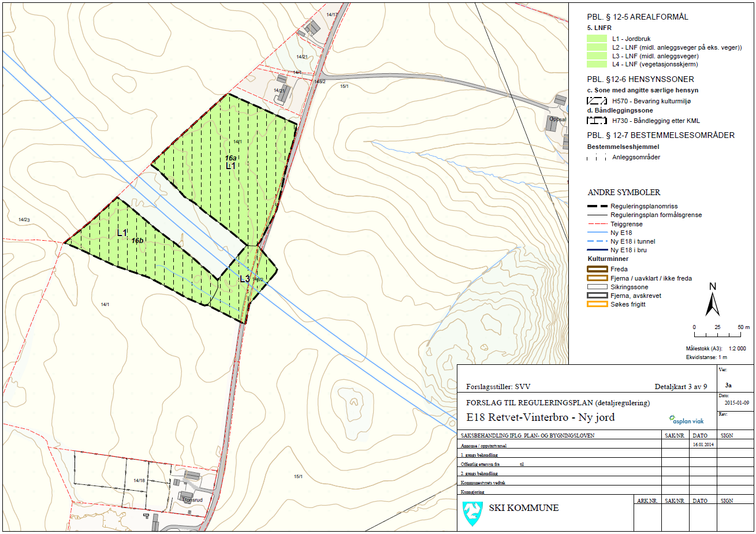The width and height of the screenshot is (756, 534).
Task: Click the Målestokk (A3) 1:2 000 text
Action: (x=716, y=349)
